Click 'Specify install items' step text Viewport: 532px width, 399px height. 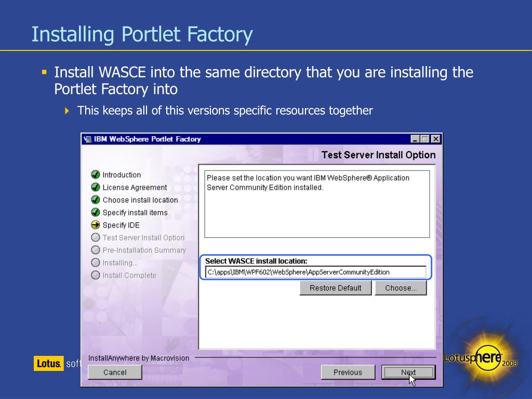point(135,212)
